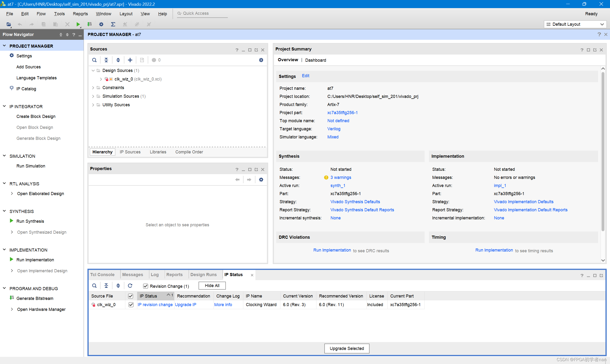610x364 pixels.
Task: Click the green Run toolbar icon
Action: coord(78,24)
